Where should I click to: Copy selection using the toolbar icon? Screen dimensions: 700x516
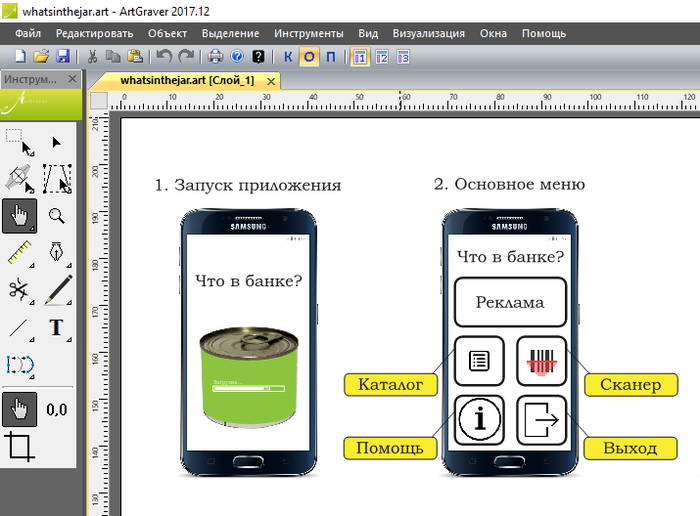tap(113, 57)
